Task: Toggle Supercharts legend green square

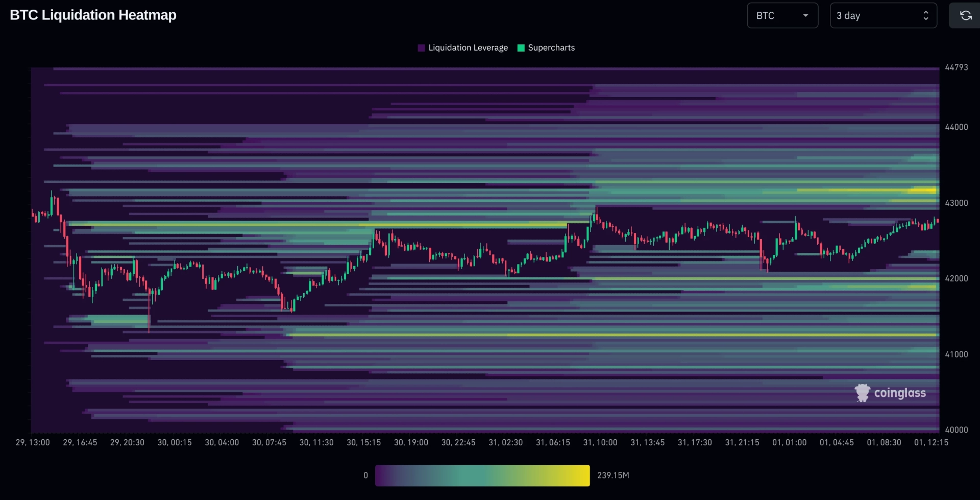Action: (x=521, y=47)
